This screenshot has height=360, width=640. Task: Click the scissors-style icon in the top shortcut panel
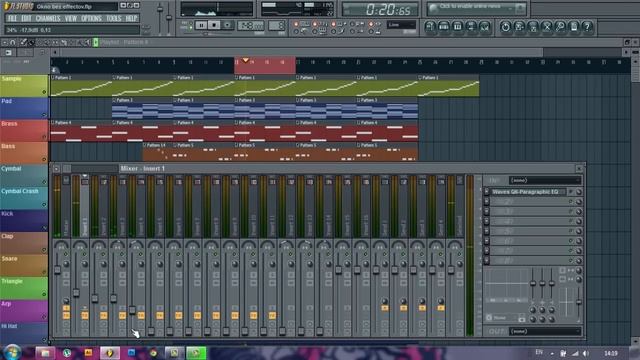point(547,27)
